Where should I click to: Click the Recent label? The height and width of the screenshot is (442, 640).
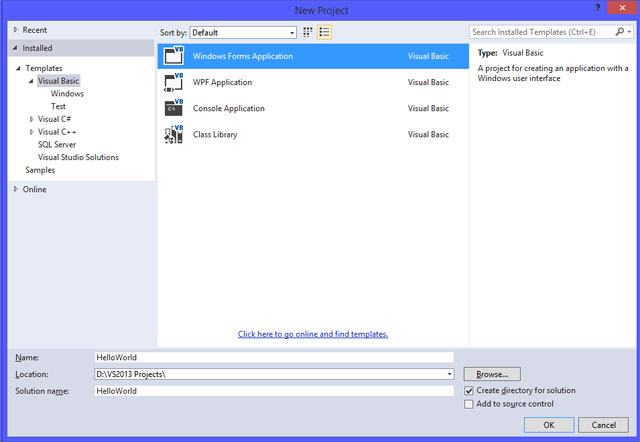click(35, 30)
